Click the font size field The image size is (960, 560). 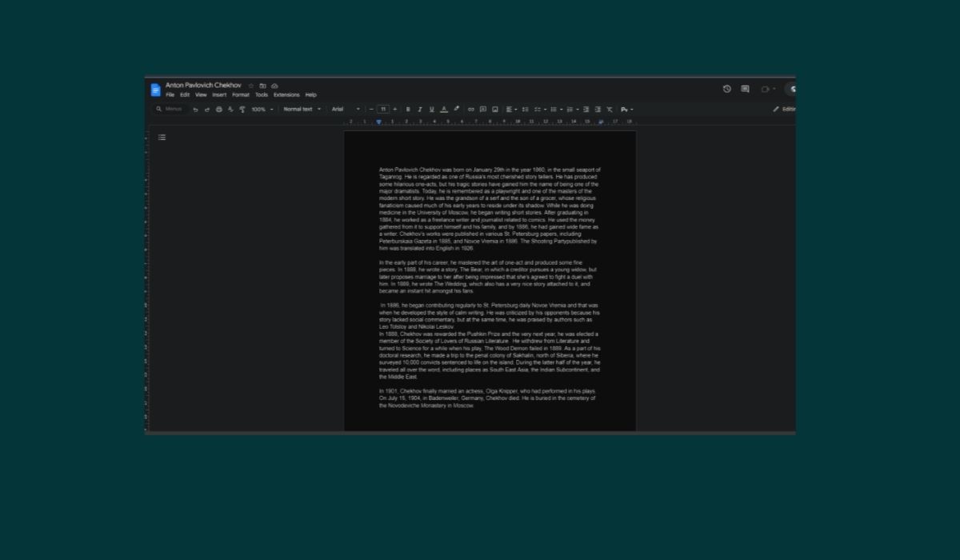(383, 110)
